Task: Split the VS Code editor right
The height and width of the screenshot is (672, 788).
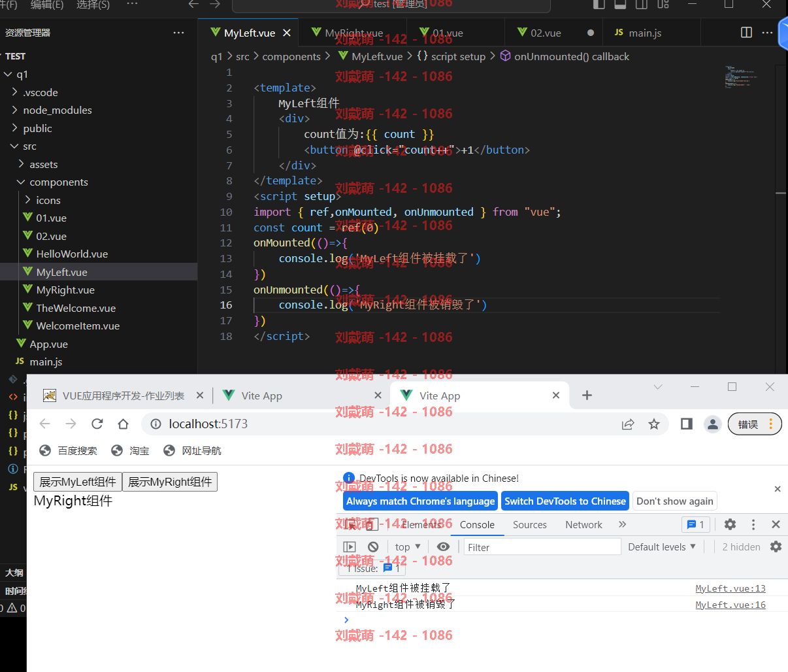Action: pos(746,33)
